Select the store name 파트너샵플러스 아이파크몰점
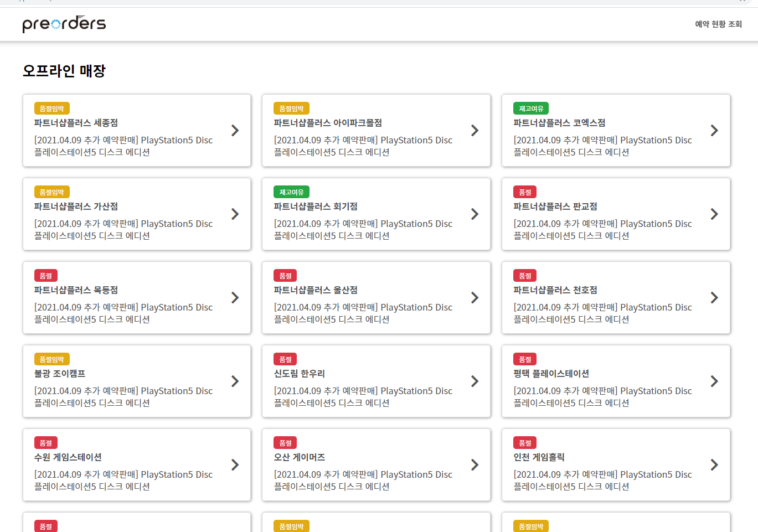 [x=328, y=123]
